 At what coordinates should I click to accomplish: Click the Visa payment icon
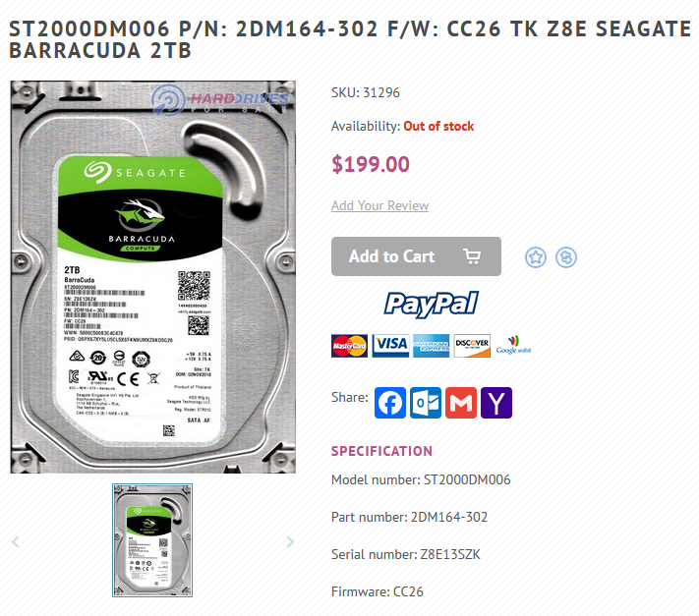pyautogui.click(x=391, y=346)
